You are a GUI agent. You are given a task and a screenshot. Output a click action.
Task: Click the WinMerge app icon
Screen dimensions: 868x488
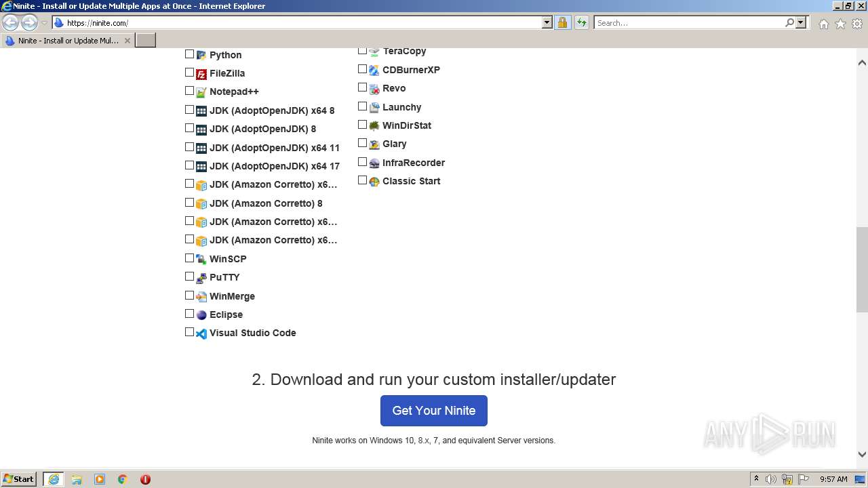[201, 297]
